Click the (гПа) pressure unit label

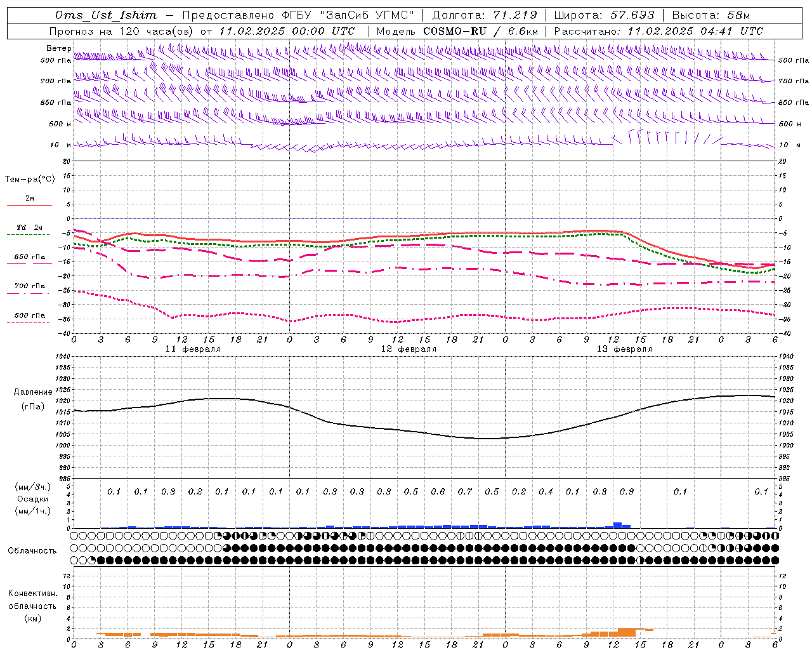[33, 407]
